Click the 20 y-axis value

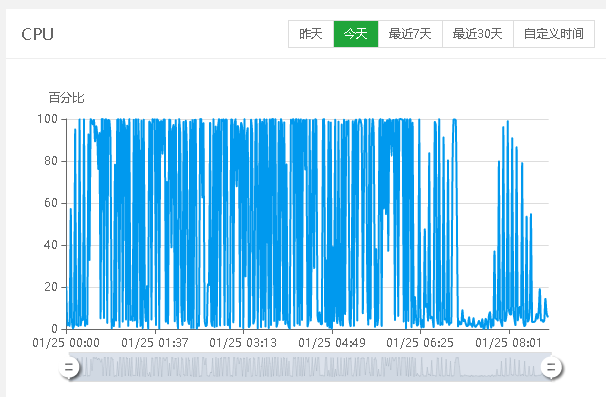point(51,287)
